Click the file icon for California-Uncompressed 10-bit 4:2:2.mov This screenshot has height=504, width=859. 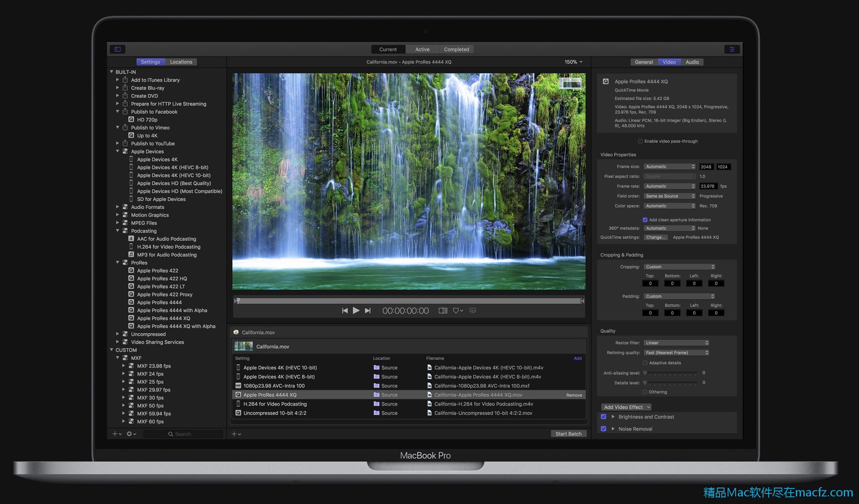[429, 413]
